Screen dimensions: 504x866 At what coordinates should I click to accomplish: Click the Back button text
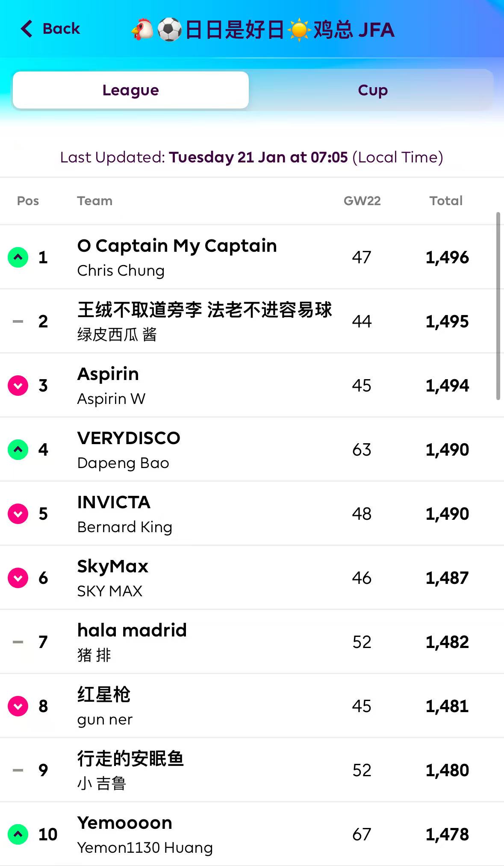[x=61, y=29]
